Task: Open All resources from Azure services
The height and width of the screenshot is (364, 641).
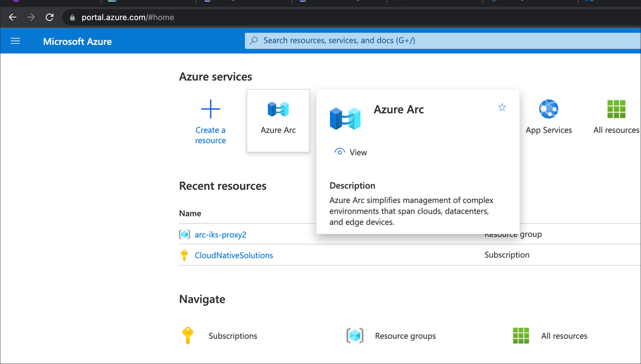Action: click(615, 116)
